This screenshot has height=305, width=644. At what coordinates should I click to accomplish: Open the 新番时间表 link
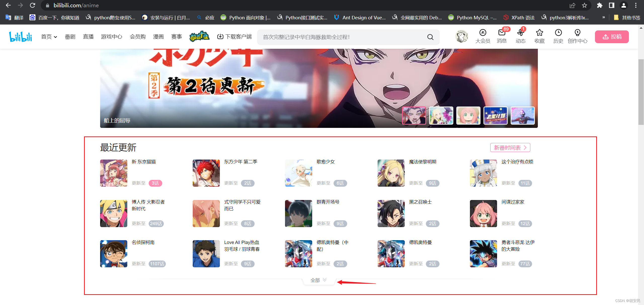(x=510, y=147)
